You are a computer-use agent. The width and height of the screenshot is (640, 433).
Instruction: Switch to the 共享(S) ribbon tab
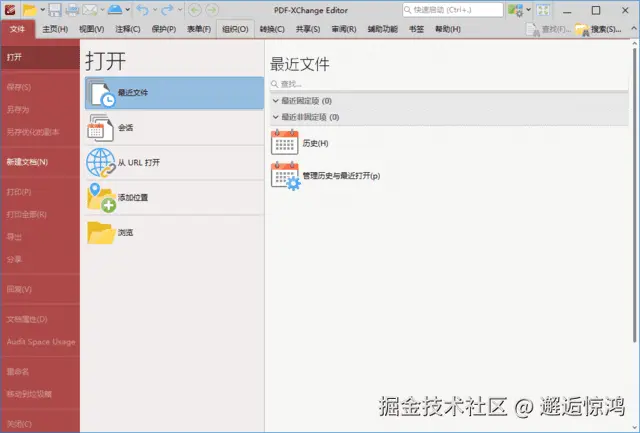click(308, 29)
